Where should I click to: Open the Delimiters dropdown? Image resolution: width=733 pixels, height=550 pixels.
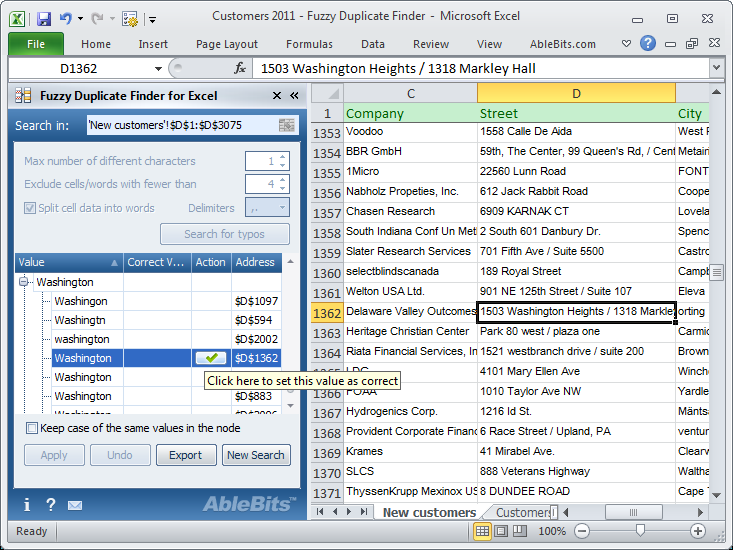tap(282, 207)
